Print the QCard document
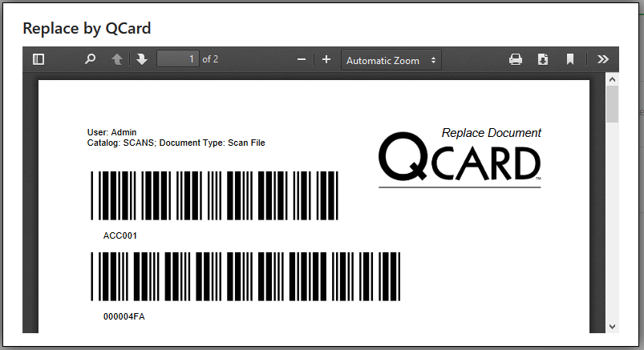Screen dimensions: 644x350 [x=516, y=59]
